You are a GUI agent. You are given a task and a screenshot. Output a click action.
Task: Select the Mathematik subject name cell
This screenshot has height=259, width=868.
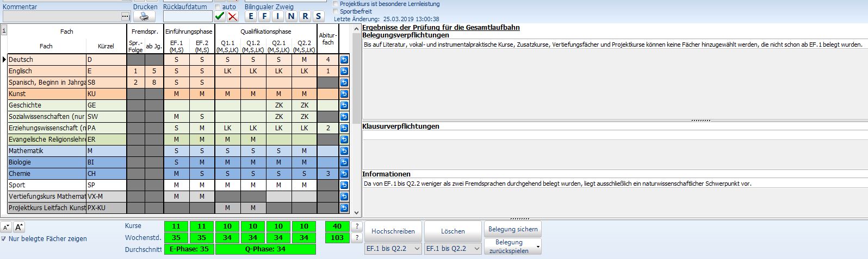pyautogui.click(x=47, y=151)
